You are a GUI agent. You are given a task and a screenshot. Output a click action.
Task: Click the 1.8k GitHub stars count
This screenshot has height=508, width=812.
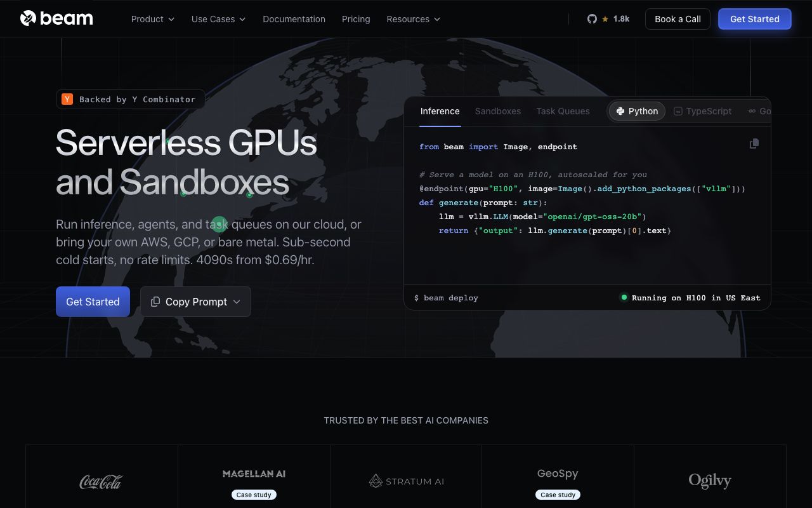coord(621,19)
